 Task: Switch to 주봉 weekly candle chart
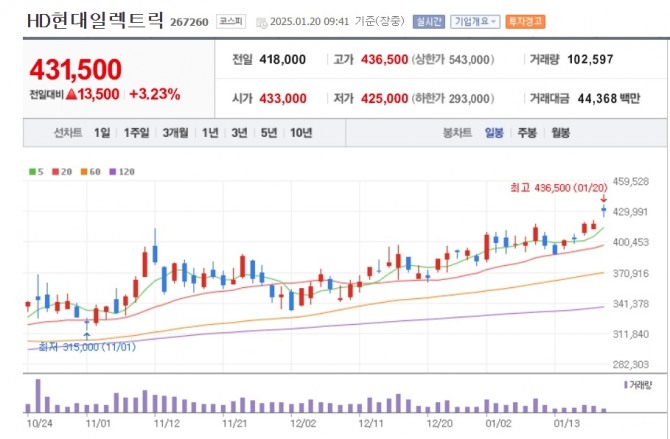pos(527,133)
